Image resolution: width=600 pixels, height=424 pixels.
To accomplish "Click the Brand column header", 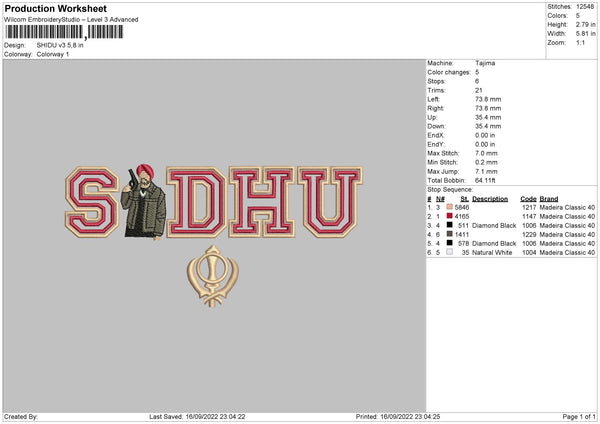I will pyautogui.click(x=549, y=199).
